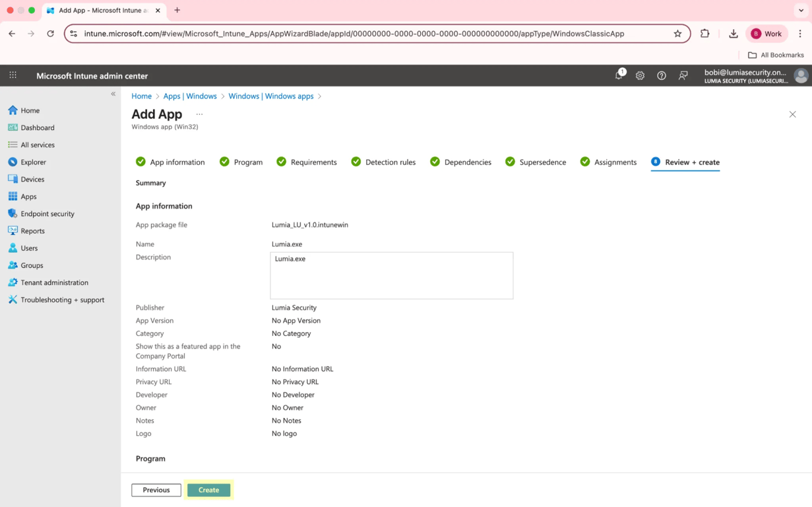Click the Previous button
Screen dimensions: 812x507
click(x=156, y=490)
